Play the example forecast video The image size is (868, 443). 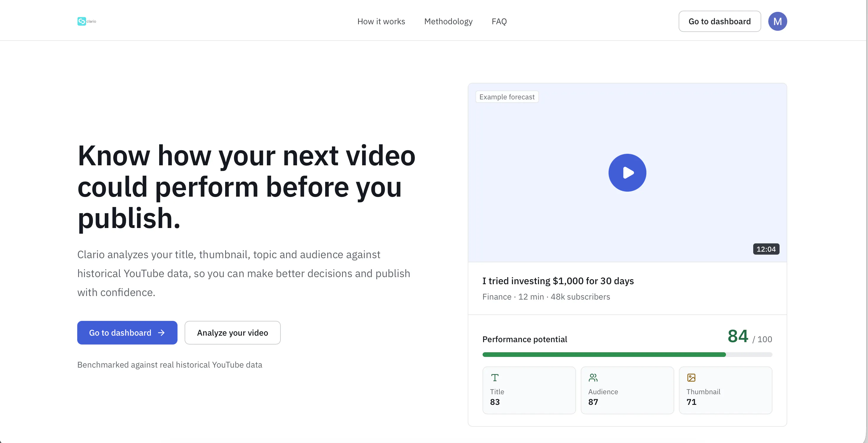(627, 172)
